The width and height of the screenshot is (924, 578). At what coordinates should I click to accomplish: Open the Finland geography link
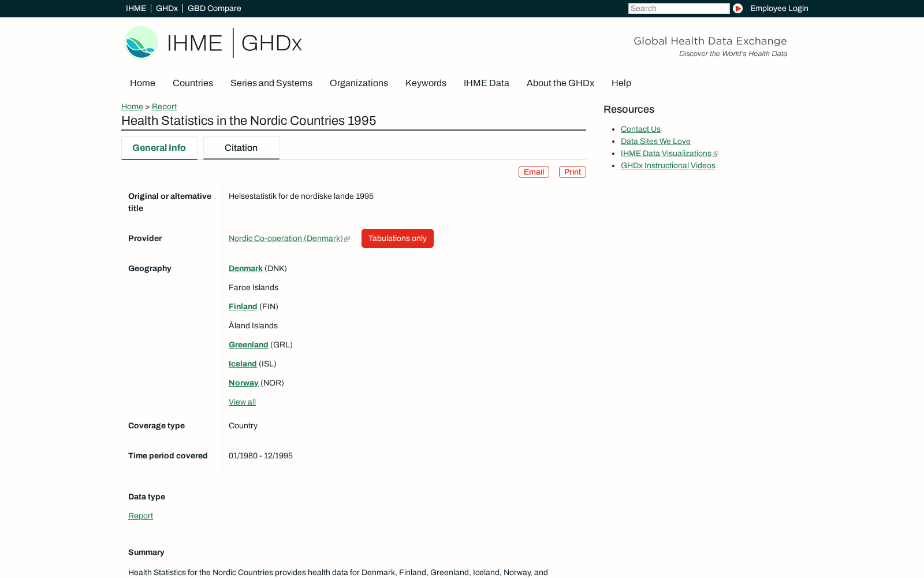click(x=243, y=307)
